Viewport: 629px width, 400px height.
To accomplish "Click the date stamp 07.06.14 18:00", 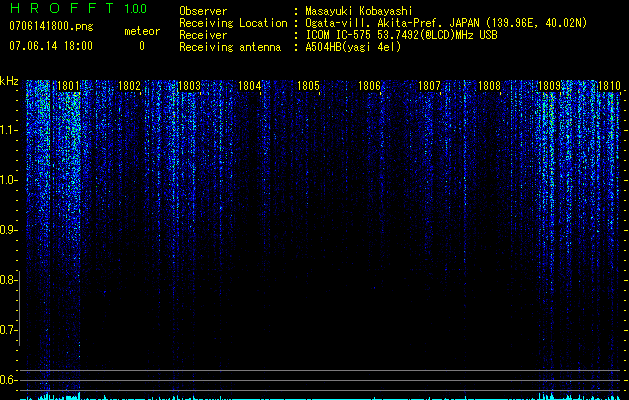I will pos(51,46).
